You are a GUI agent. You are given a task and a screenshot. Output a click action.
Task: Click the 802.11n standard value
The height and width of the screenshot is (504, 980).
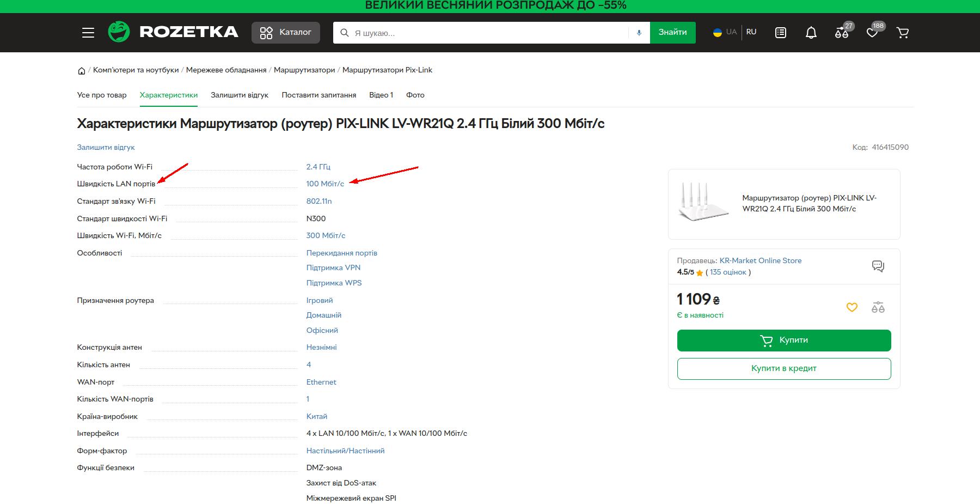click(319, 202)
